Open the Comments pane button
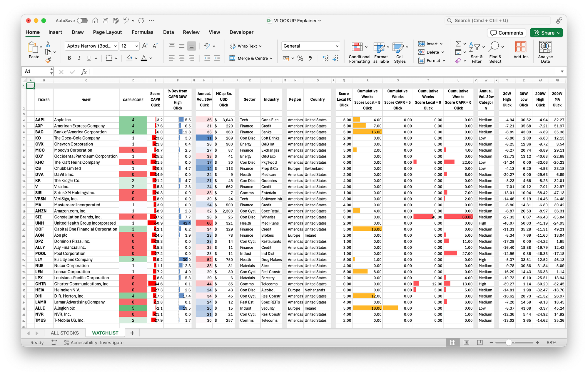The height and width of the screenshot is (375, 588). point(507,33)
